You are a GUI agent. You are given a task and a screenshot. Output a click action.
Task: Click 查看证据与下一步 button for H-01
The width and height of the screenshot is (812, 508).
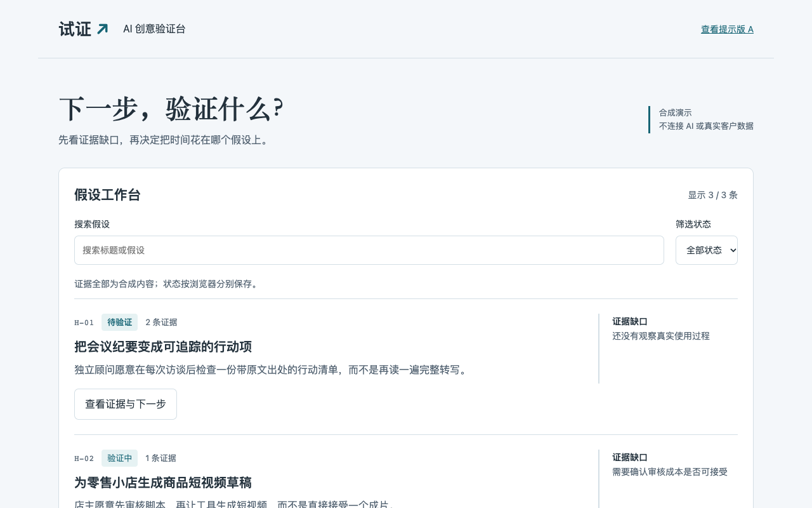[126, 404]
